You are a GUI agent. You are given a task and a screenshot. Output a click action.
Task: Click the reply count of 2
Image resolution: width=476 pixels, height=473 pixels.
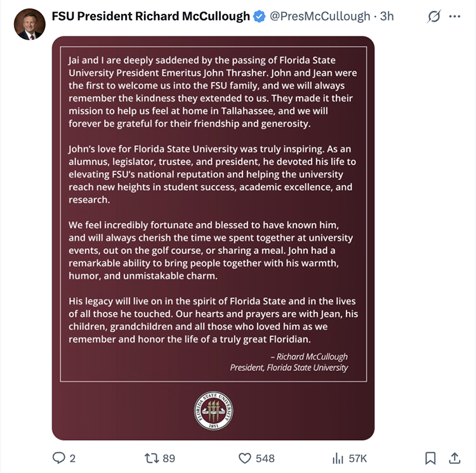tap(73, 458)
